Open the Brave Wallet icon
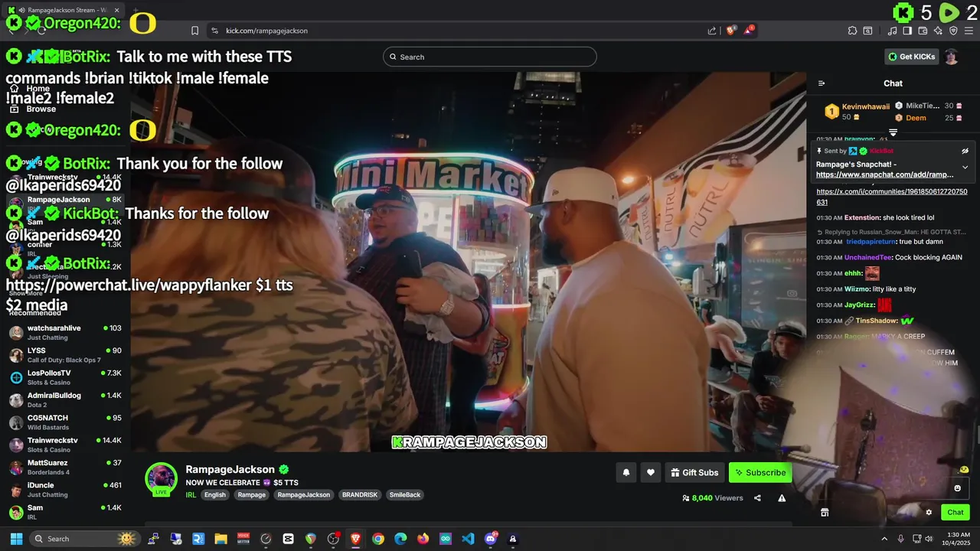The height and width of the screenshot is (551, 980). 923,31
